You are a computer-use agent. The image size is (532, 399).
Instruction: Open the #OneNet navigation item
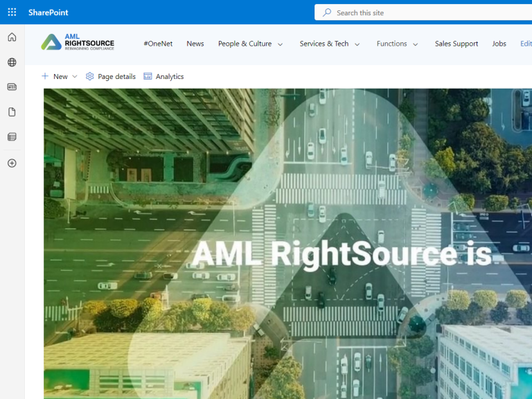point(158,44)
